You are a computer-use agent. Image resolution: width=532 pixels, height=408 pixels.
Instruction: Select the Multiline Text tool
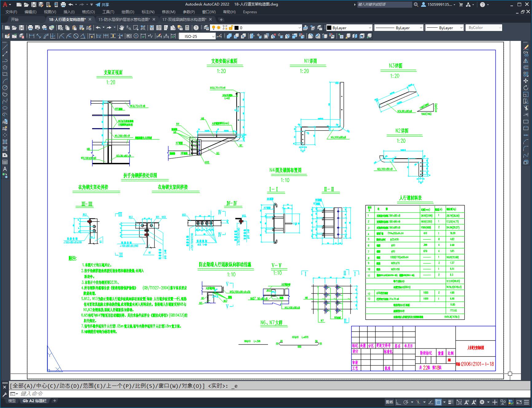coord(5,169)
